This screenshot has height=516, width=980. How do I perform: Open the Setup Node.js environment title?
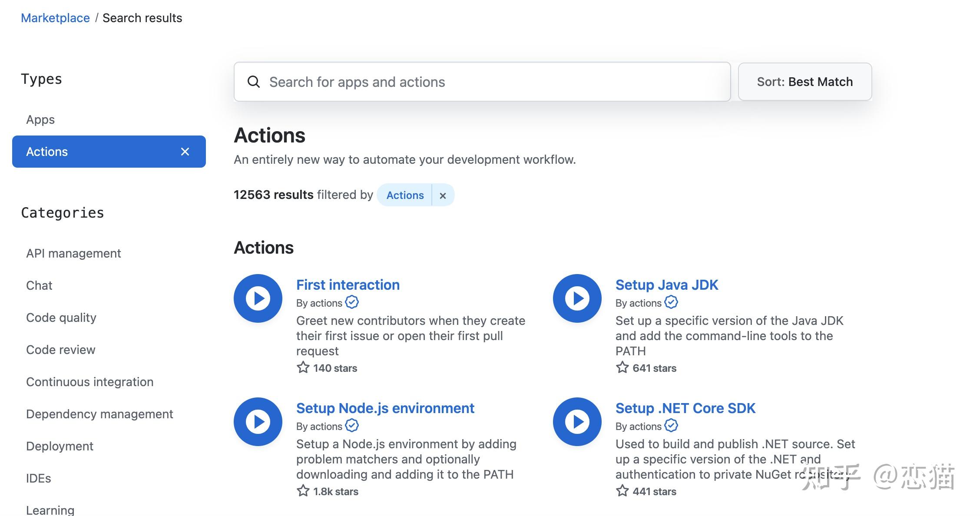click(385, 408)
